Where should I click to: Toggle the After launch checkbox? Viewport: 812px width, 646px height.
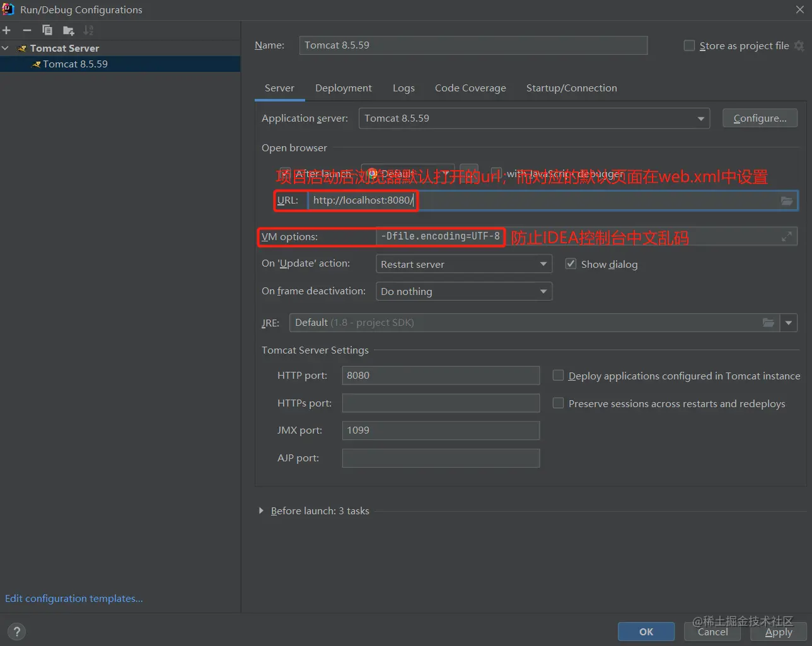(286, 173)
